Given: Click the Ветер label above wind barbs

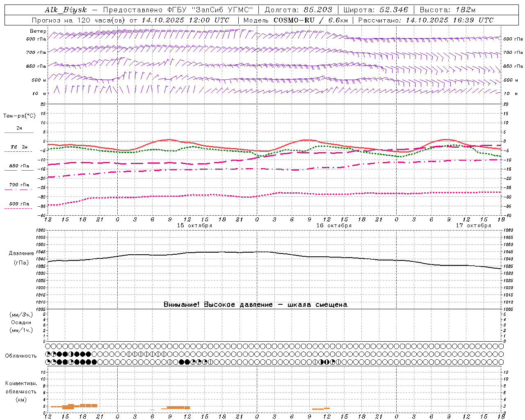Looking at the screenshot, I should pyautogui.click(x=38, y=31).
